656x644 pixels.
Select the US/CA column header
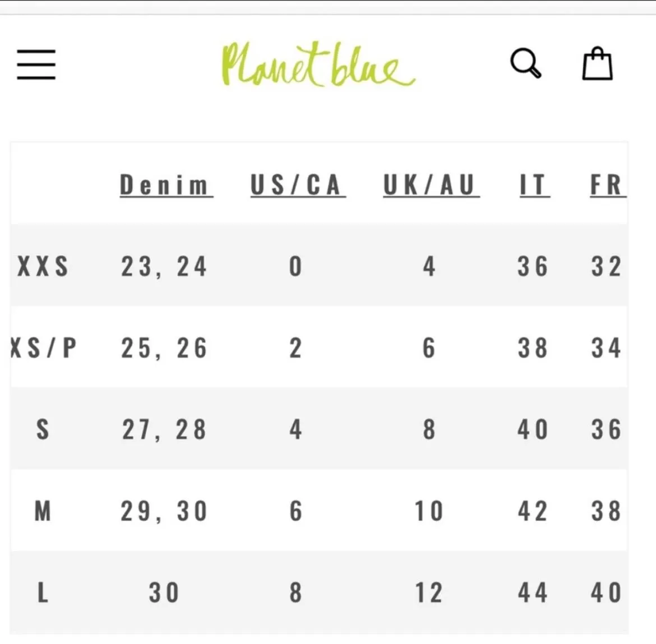(x=298, y=185)
